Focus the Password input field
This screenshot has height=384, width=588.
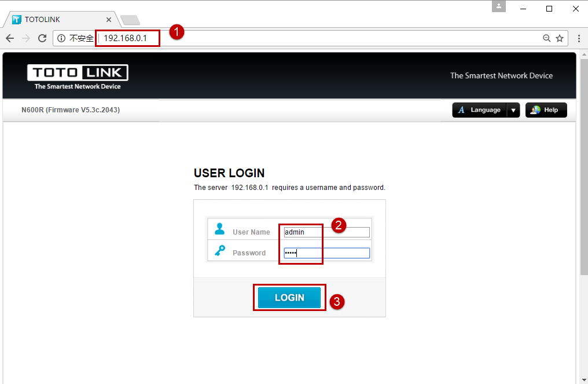click(326, 253)
